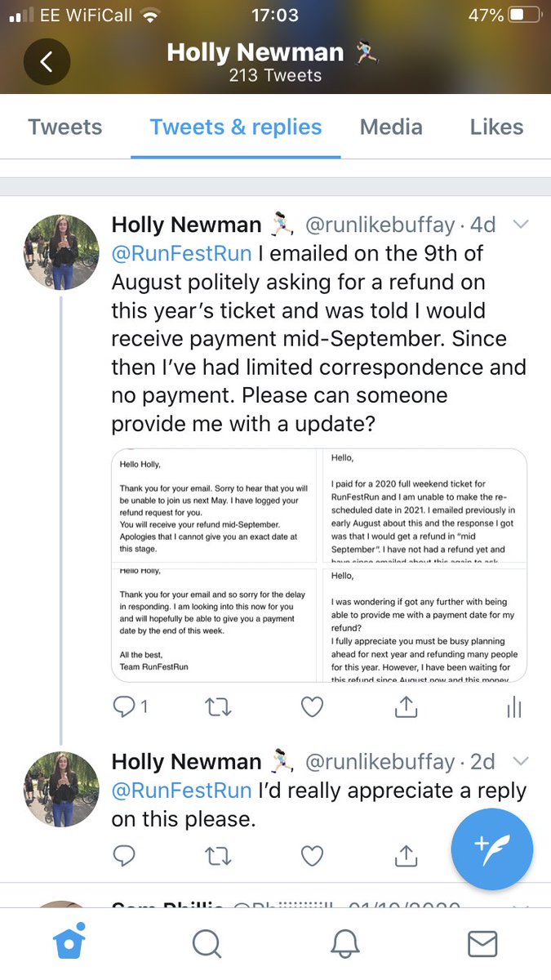This screenshot has height=980, width=551.
Task: Expand options chevron on 2d tweet
Action: tap(519, 762)
